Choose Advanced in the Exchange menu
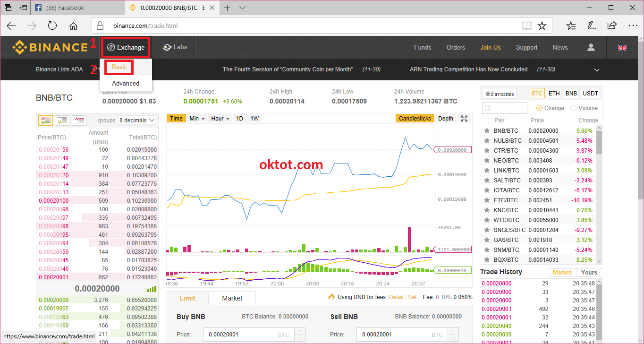Image resolution: width=644 pixels, height=344 pixels. point(126,83)
